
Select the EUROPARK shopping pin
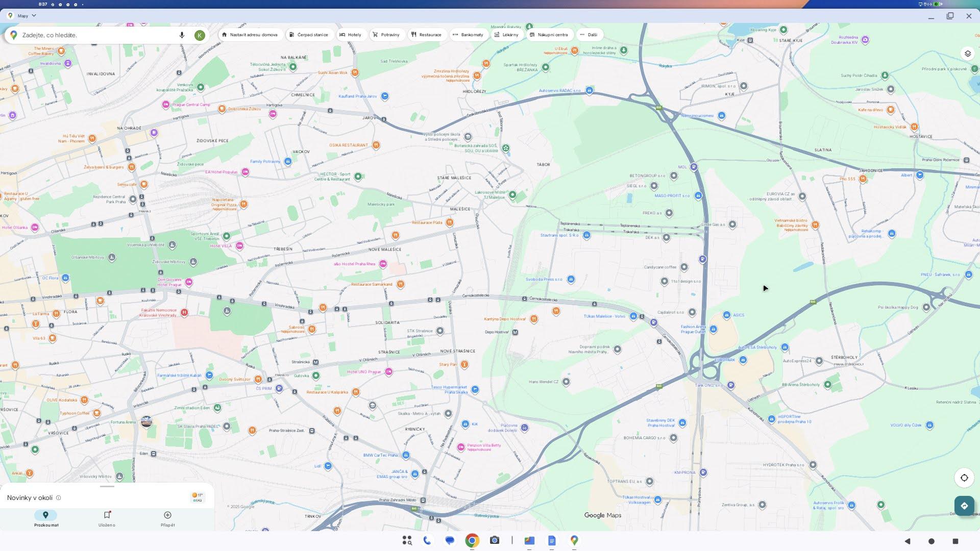(x=743, y=360)
